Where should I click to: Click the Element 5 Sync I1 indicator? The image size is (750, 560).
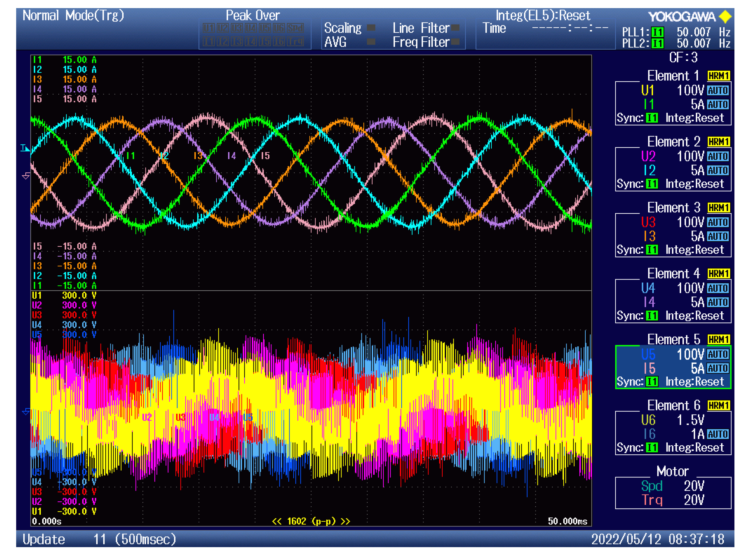pyautogui.click(x=652, y=382)
